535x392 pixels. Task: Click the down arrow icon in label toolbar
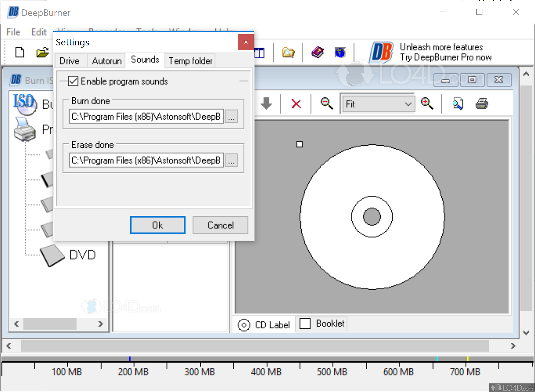click(266, 104)
